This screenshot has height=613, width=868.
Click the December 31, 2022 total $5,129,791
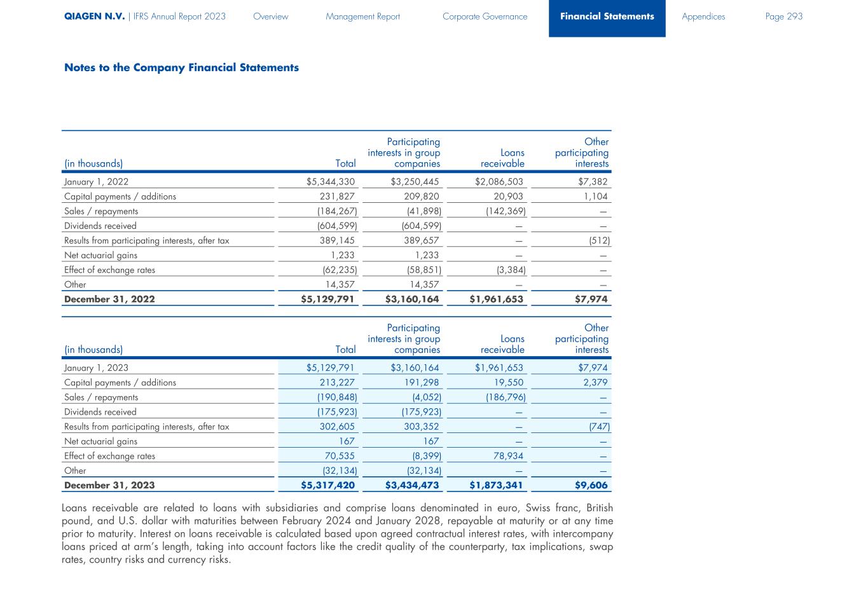point(327,299)
